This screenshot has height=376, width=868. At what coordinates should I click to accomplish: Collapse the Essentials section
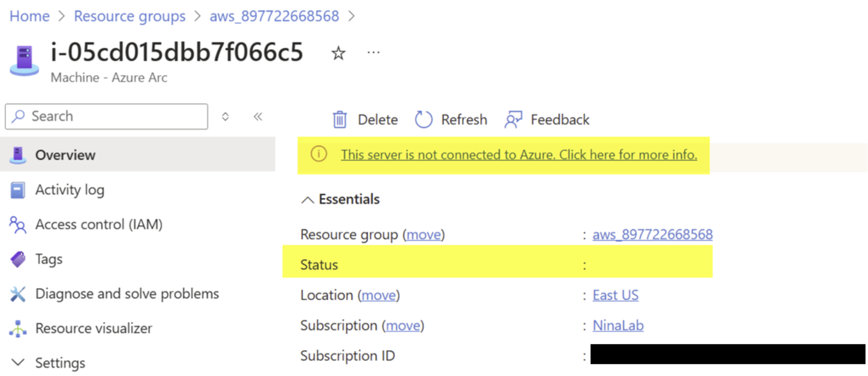click(x=307, y=200)
